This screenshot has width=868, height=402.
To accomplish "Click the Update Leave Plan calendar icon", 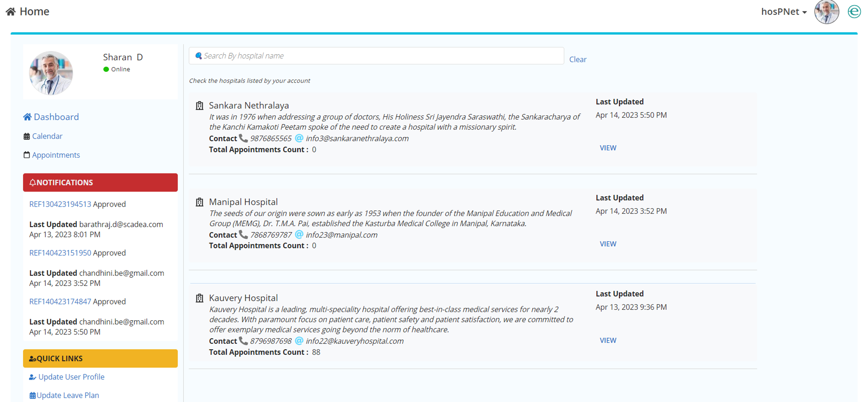I will click(x=32, y=395).
